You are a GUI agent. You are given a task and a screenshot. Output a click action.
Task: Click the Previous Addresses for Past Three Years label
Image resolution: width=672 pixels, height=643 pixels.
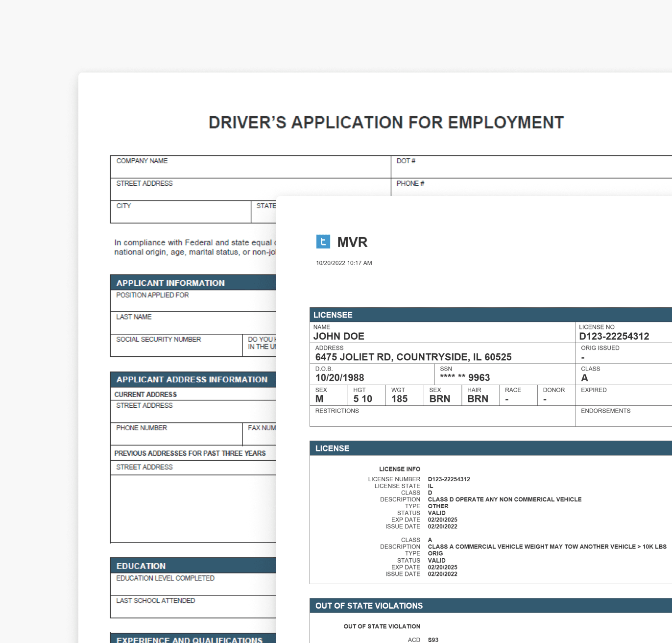click(x=190, y=453)
